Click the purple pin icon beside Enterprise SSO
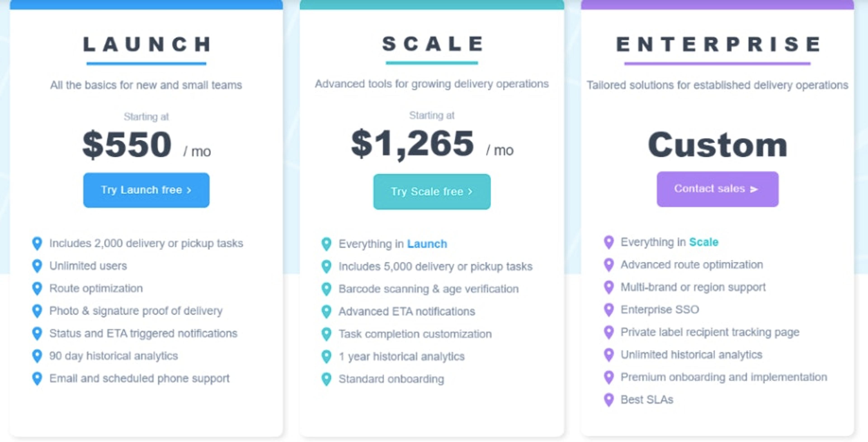The height and width of the screenshot is (442, 868). click(x=609, y=310)
